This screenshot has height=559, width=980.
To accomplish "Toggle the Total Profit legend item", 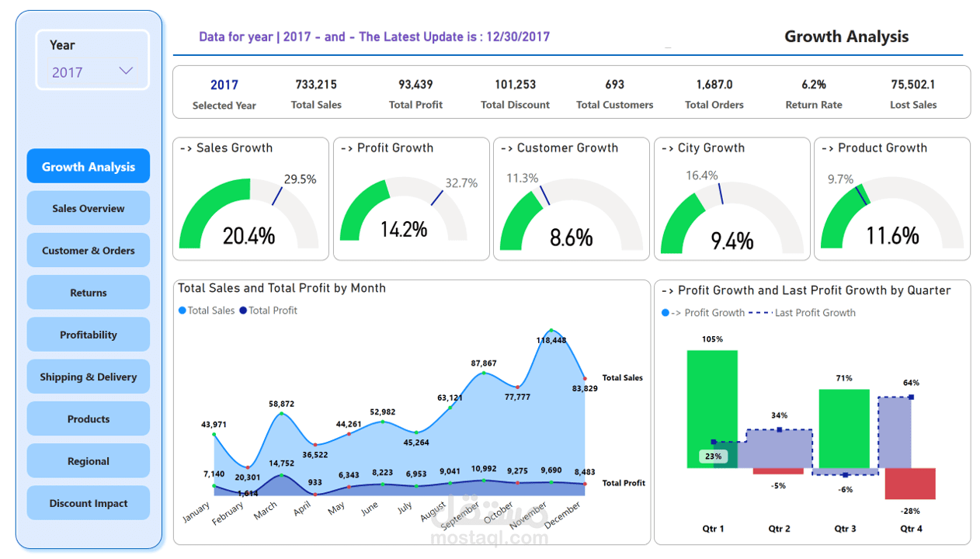I will click(x=272, y=310).
